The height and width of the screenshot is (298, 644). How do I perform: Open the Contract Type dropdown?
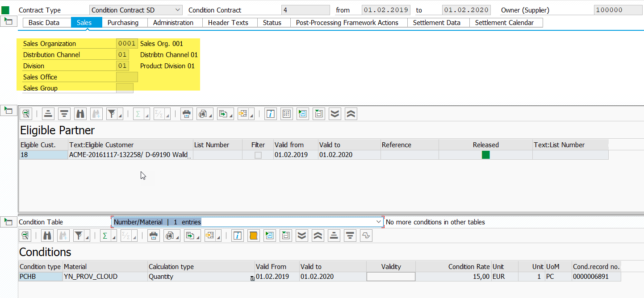coord(178,10)
